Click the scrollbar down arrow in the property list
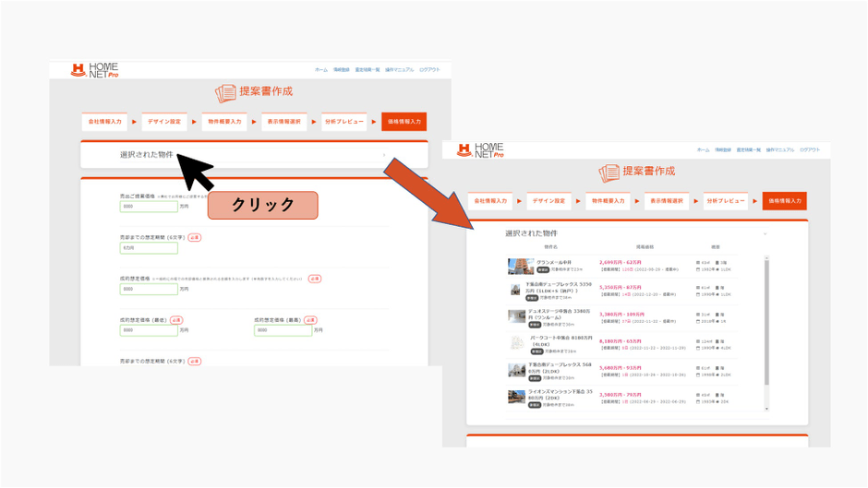Viewport: 868px width, 488px height. click(766, 409)
